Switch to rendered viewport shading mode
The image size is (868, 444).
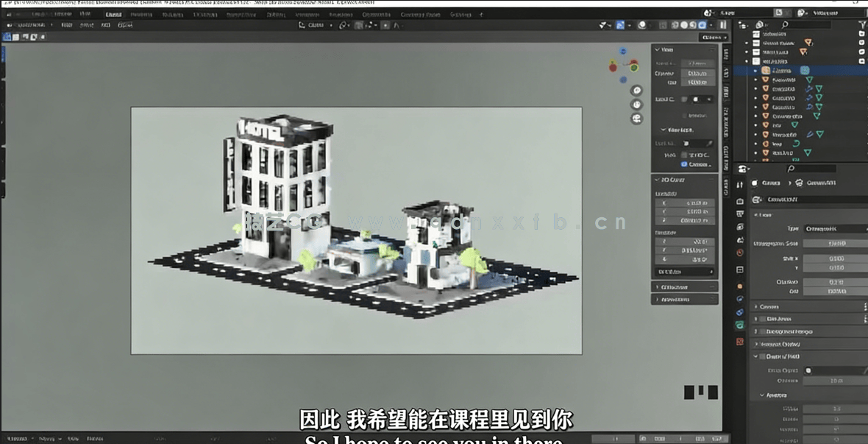700,25
